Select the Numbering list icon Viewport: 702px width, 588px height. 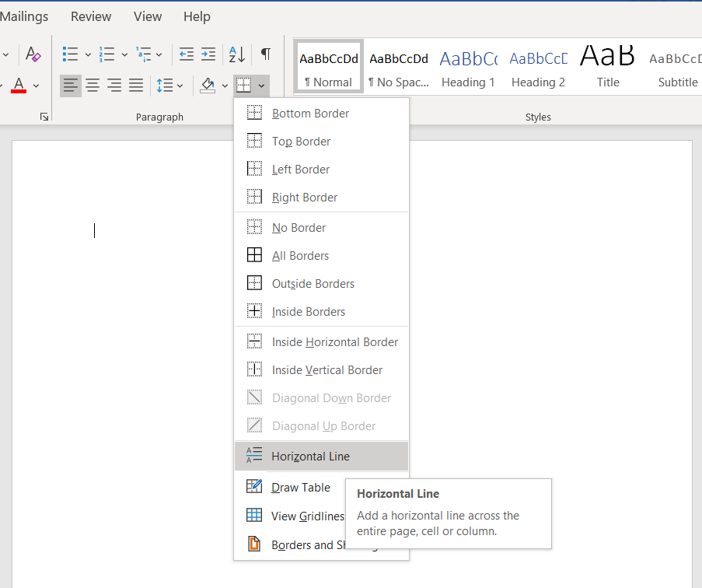pos(107,54)
